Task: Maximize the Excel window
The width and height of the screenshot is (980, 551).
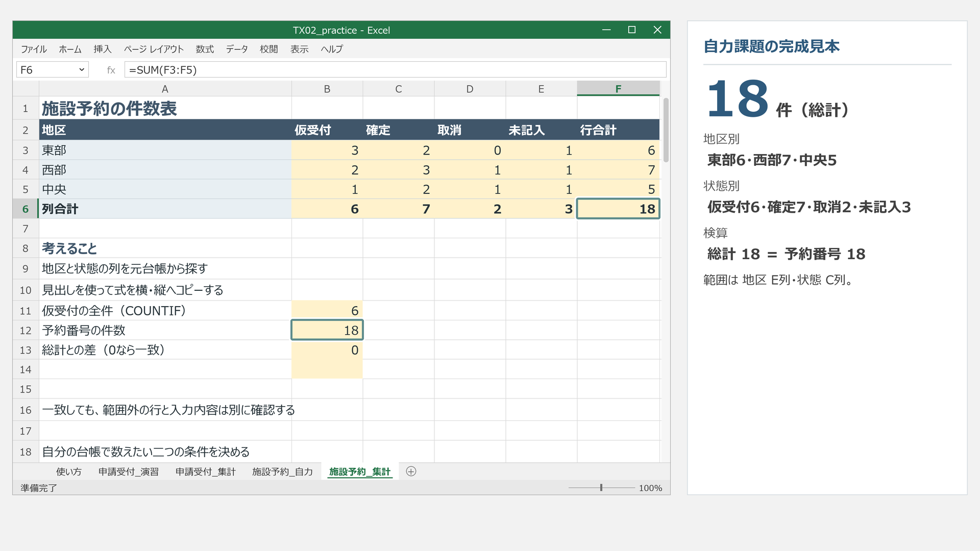Action: [632, 30]
